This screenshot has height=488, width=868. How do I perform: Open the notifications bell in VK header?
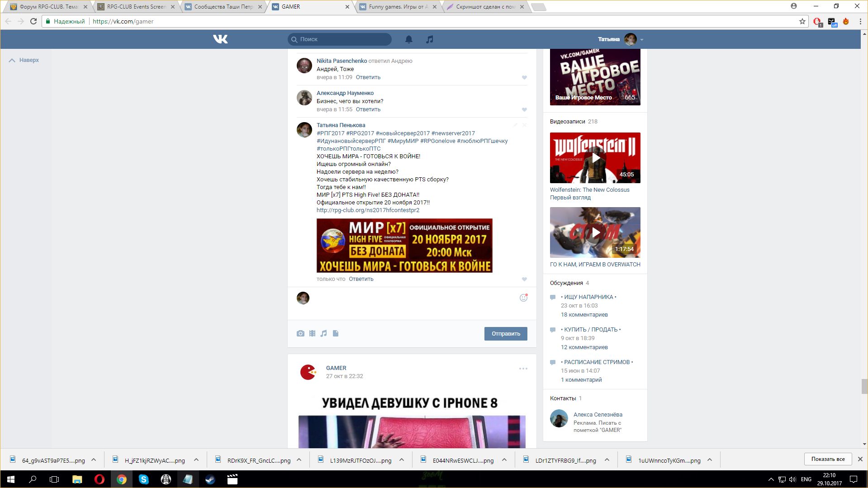(409, 39)
